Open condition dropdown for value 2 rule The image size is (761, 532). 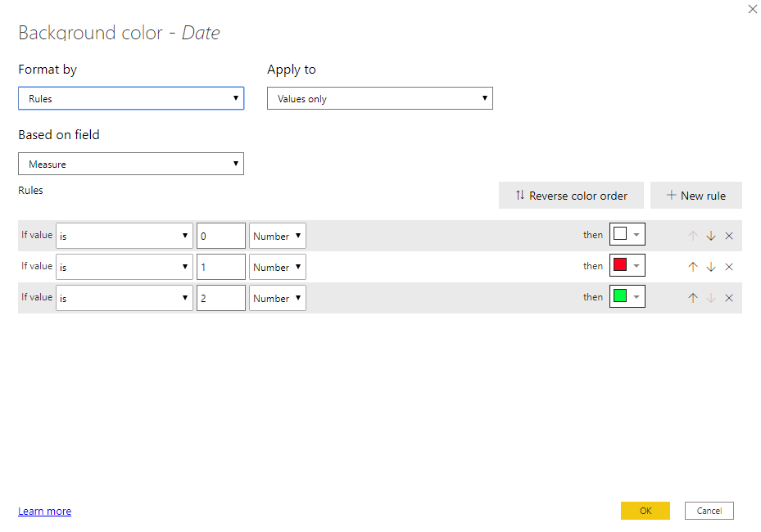click(125, 298)
